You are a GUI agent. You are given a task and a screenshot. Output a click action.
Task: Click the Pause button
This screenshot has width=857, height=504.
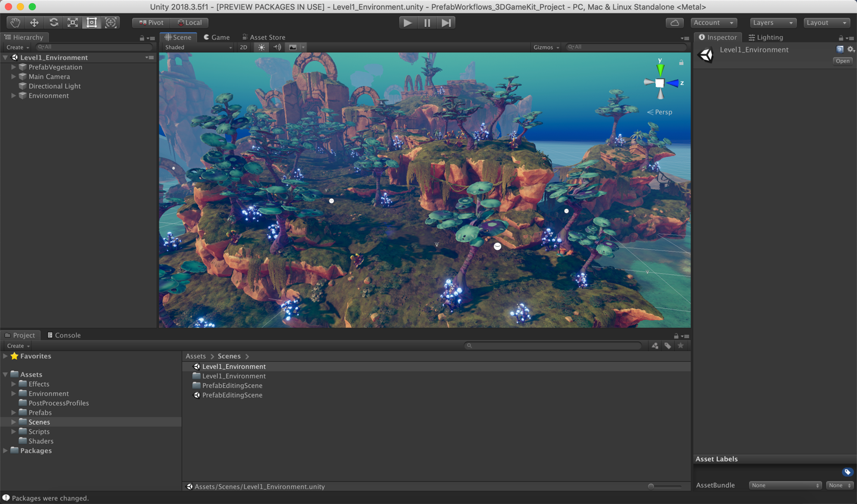coord(427,23)
